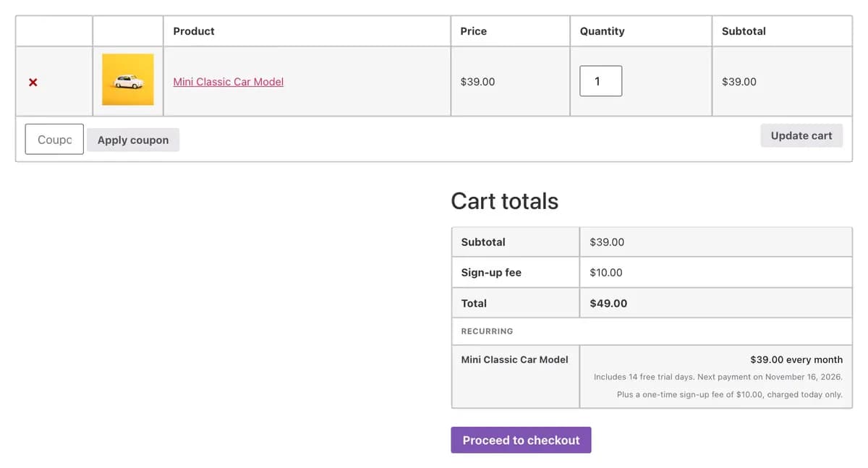The image size is (868, 468).
Task: Select the Subtotal column header in cart table
Action: (x=744, y=31)
